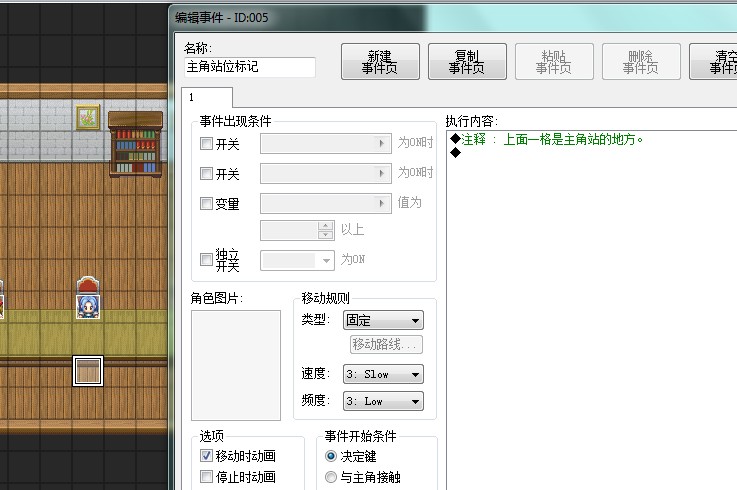737x490 pixels.
Task: Click the 名称 input field
Action: [x=250, y=67]
